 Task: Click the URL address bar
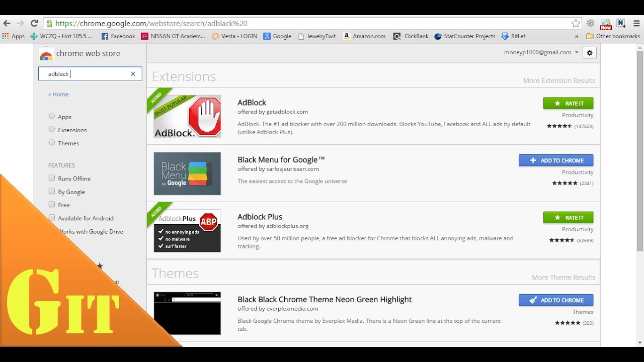[312, 23]
